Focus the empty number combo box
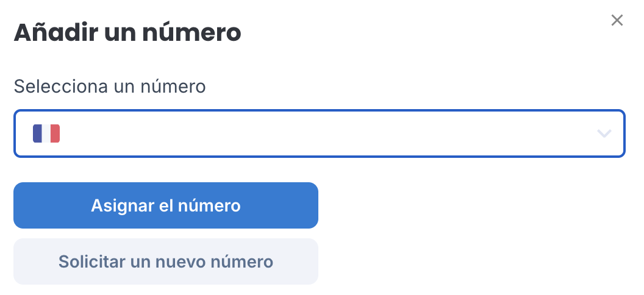Image resolution: width=644 pixels, height=295 pixels. (x=319, y=133)
